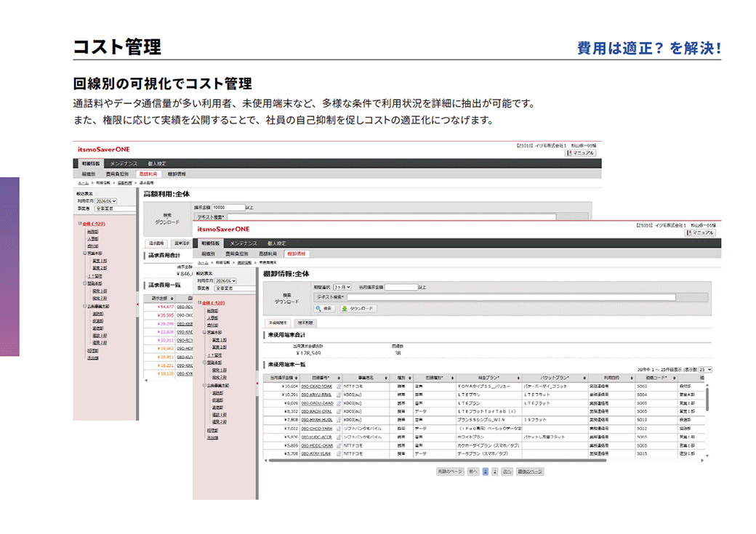Screen dimensions: 756x534
Task: Click the copy icon in the ¥7,808 row
Action: [x=339, y=420]
